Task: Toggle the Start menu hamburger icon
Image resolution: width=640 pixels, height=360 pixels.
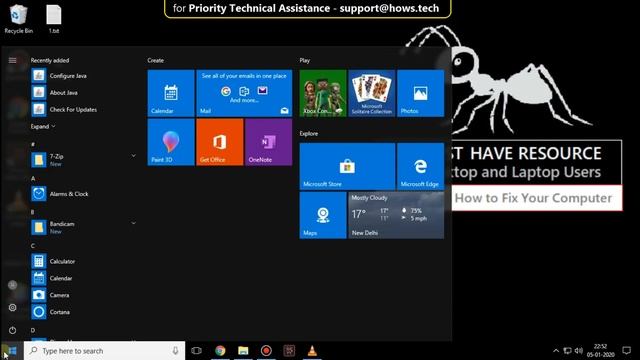Action: coord(13,60)
